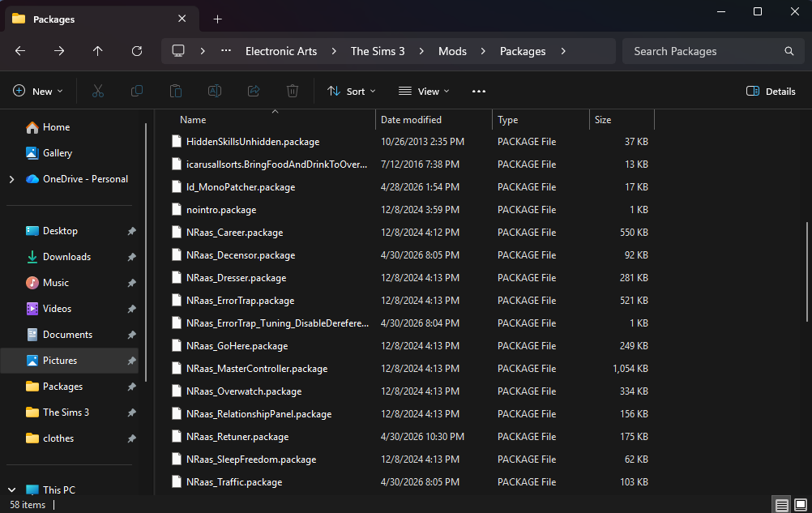Click Mods in the address breadcrumb
The height and width of the screenshot is (513, 812).
click(453, 51)
